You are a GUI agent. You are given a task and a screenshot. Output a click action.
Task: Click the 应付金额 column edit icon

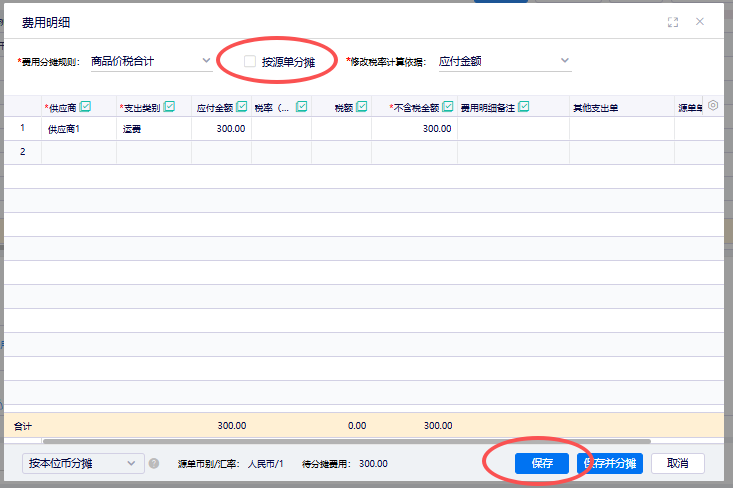pyautogui.click(x=242, y=107)
